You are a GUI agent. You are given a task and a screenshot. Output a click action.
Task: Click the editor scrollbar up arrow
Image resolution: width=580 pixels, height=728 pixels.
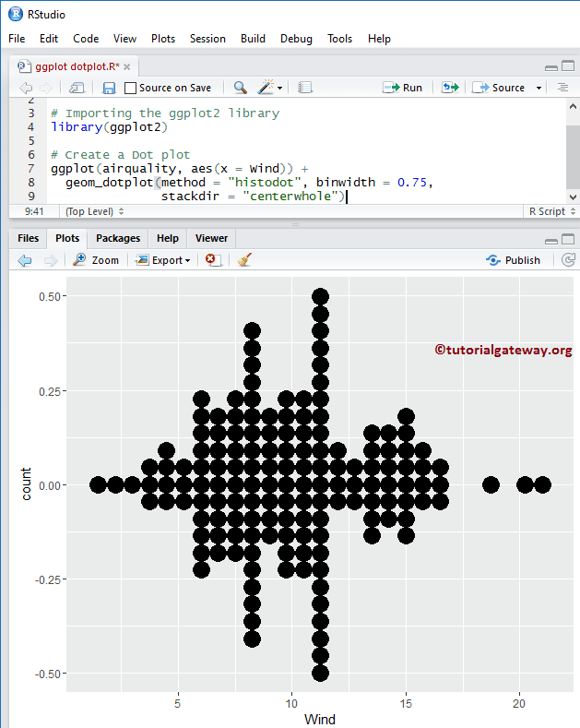click(x=573, y=106)
